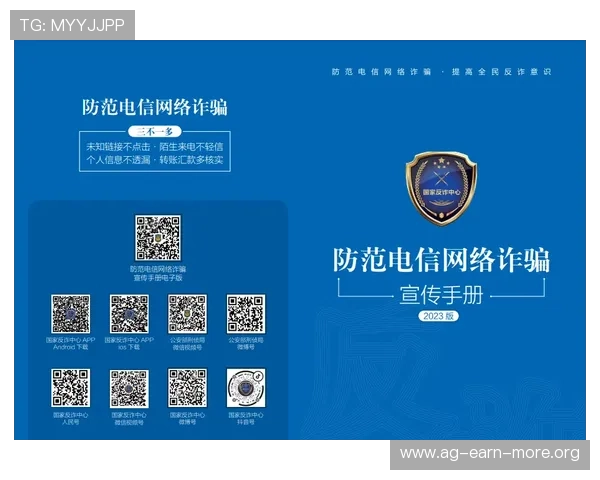
Task: Click the caption 国家反诈中心 人民号
Action: point(71,418)
